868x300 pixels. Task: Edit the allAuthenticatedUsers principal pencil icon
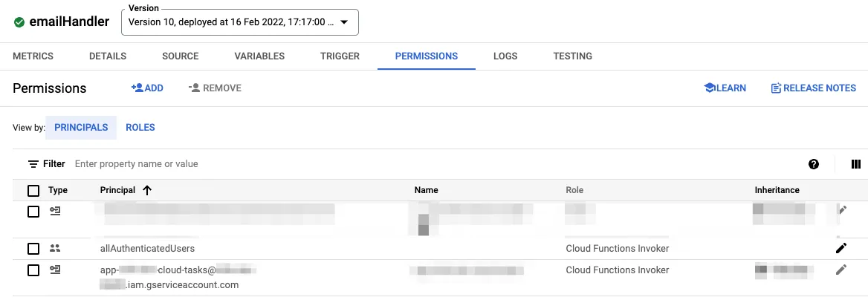click(841, 248)
